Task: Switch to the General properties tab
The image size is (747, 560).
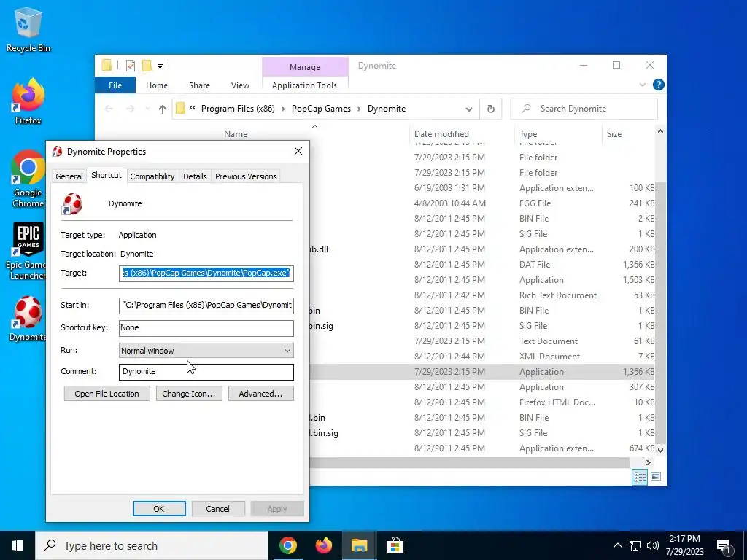Action: coord(69,176)
